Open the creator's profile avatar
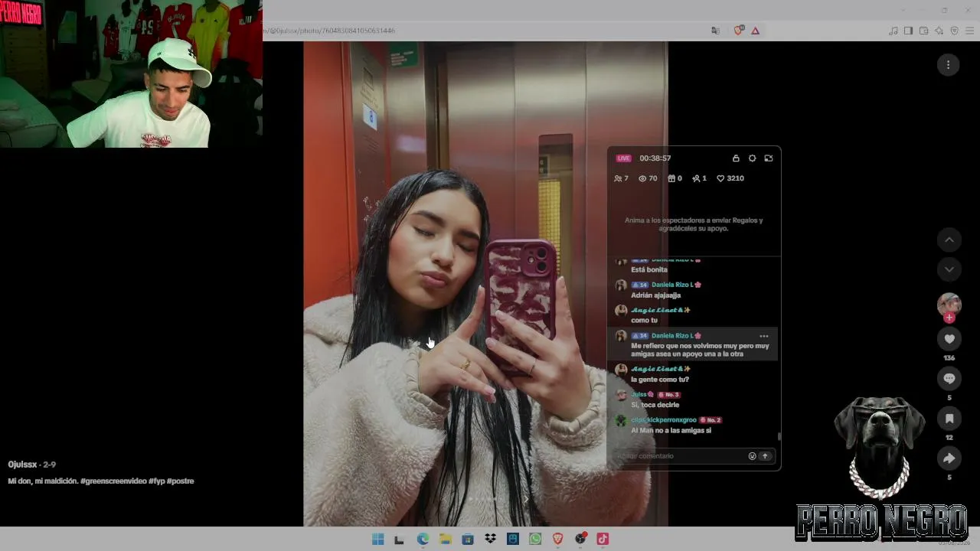980x551 pixels. pyautogui.click(x=949, y=304)
